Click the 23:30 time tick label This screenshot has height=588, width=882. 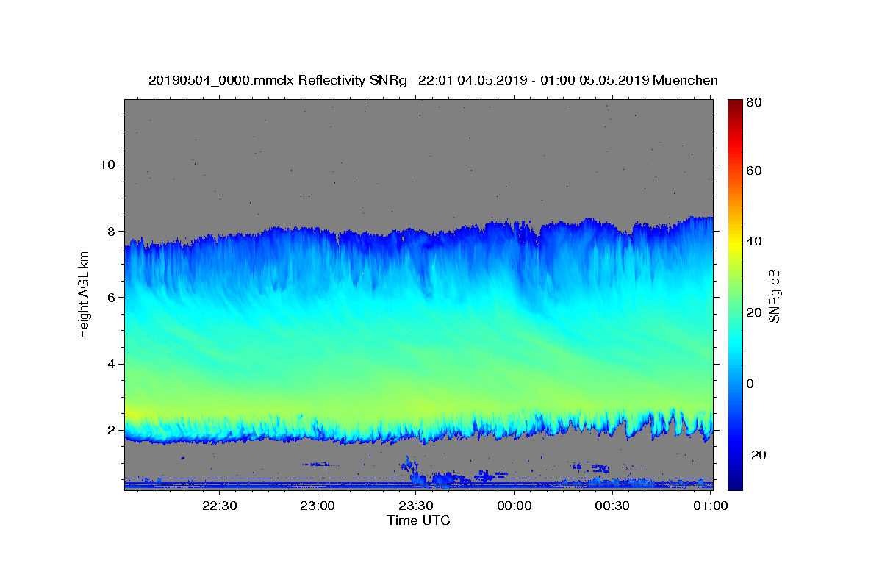click(416, 506)
